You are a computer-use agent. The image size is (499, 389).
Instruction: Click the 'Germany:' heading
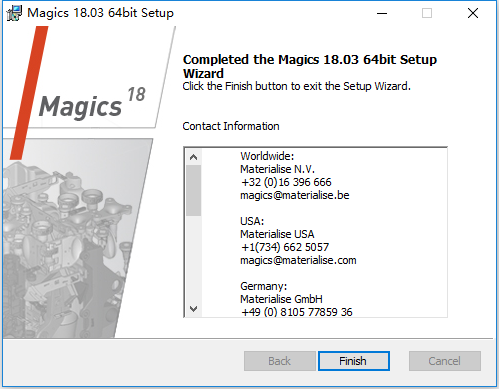click(x=264, y=286)
